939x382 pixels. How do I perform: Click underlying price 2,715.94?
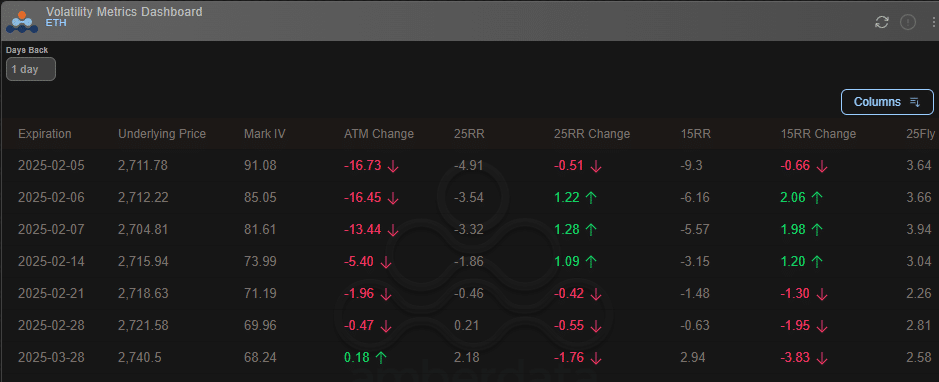[144, 262]
